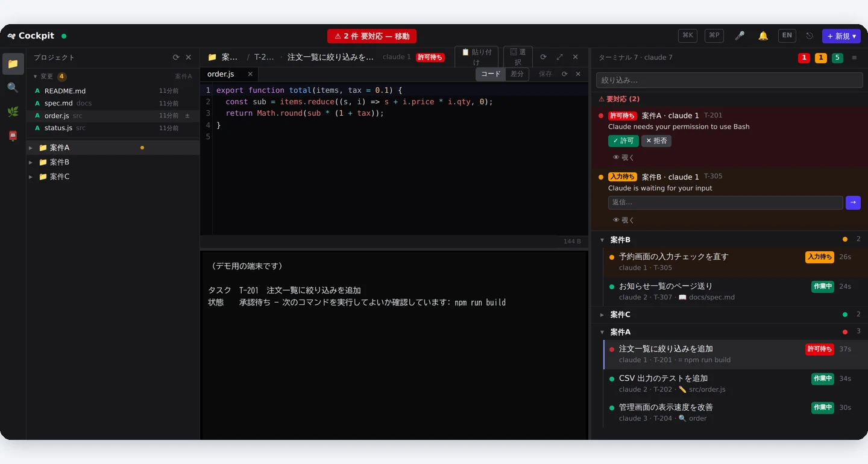Deny permission with 拒否 button
This screenshot has width=868, height=464.
[x=656, y=140]
